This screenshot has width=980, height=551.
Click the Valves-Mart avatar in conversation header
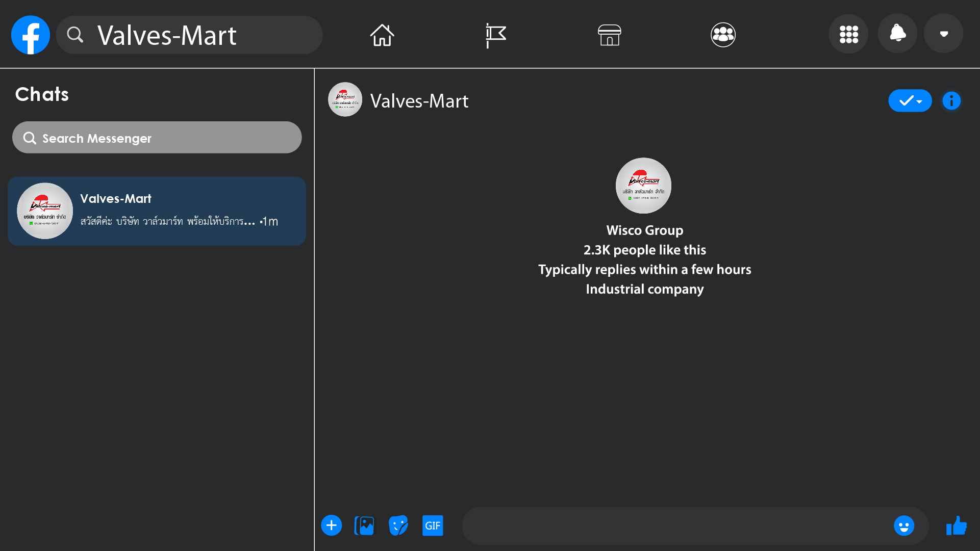coord(345,99)
